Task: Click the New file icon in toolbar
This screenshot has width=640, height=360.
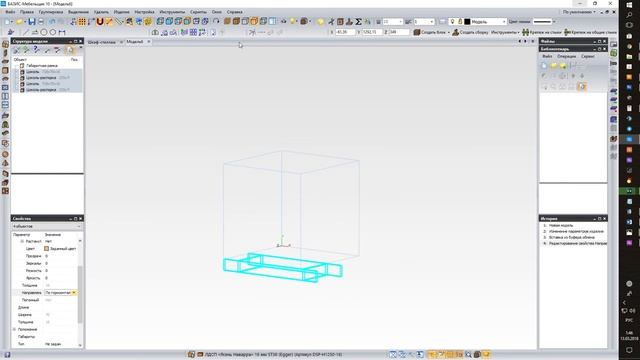Action: point(8,22)
